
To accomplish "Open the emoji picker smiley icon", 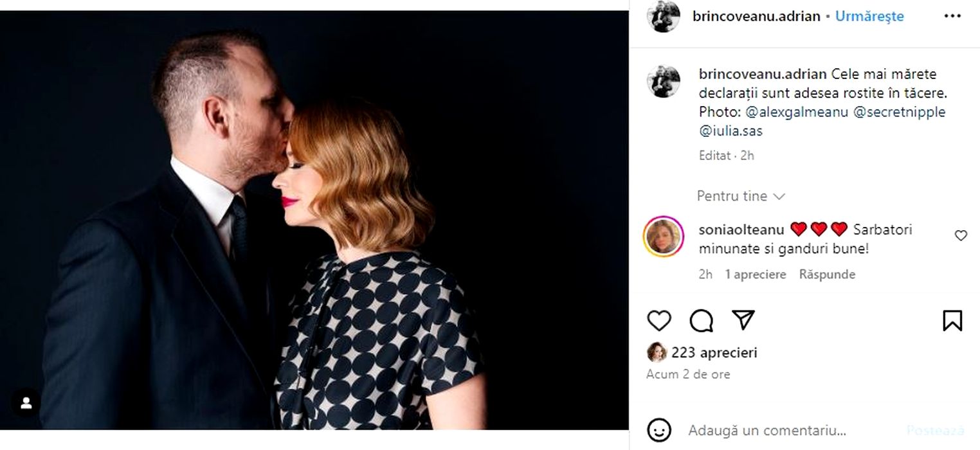I will (x=659, y=430).
